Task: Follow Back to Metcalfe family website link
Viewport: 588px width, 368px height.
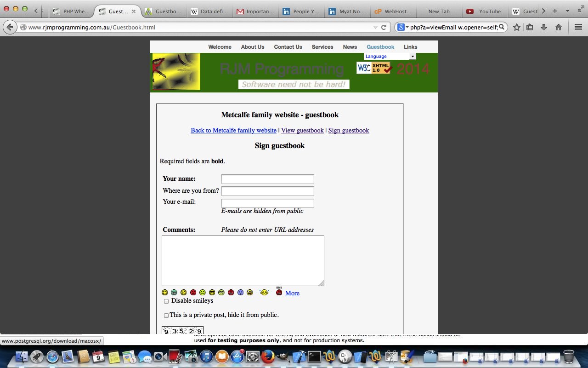Action: click(234, 130)
